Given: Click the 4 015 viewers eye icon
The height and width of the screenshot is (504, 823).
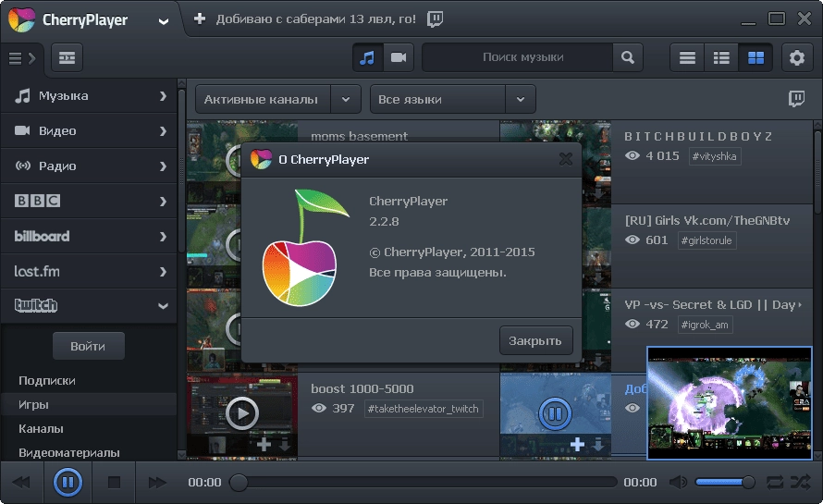Looking at the screenshot, I should click(x=633, y=156).
